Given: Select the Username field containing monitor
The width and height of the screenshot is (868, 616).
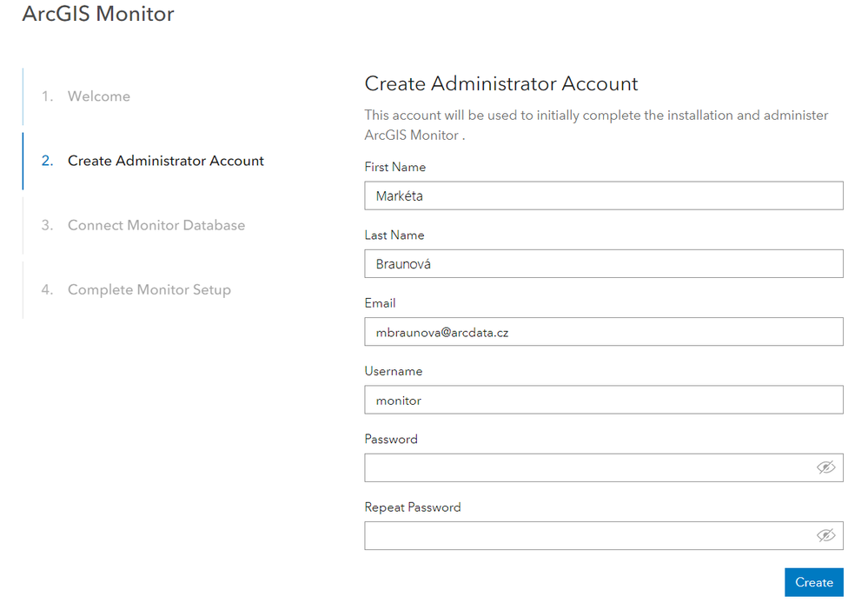Looking at the screenshot, I should point(603,400).
